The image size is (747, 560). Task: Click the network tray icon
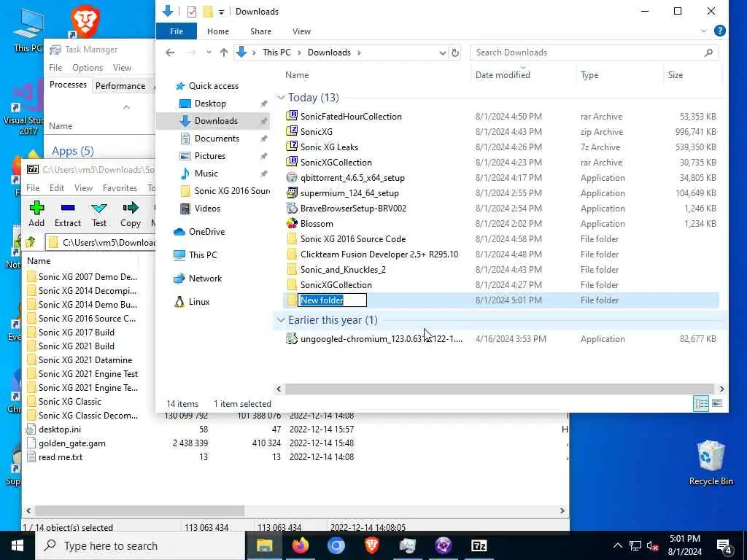635,545
